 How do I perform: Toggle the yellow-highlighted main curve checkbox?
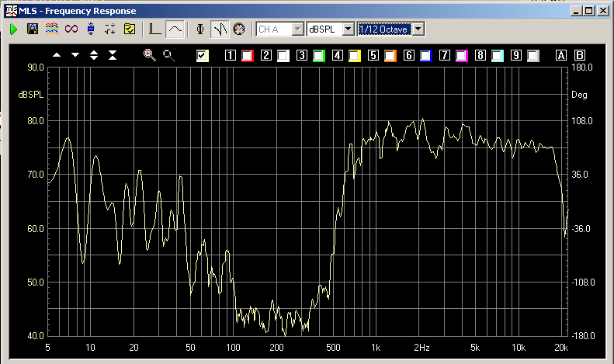pos(203,55)
